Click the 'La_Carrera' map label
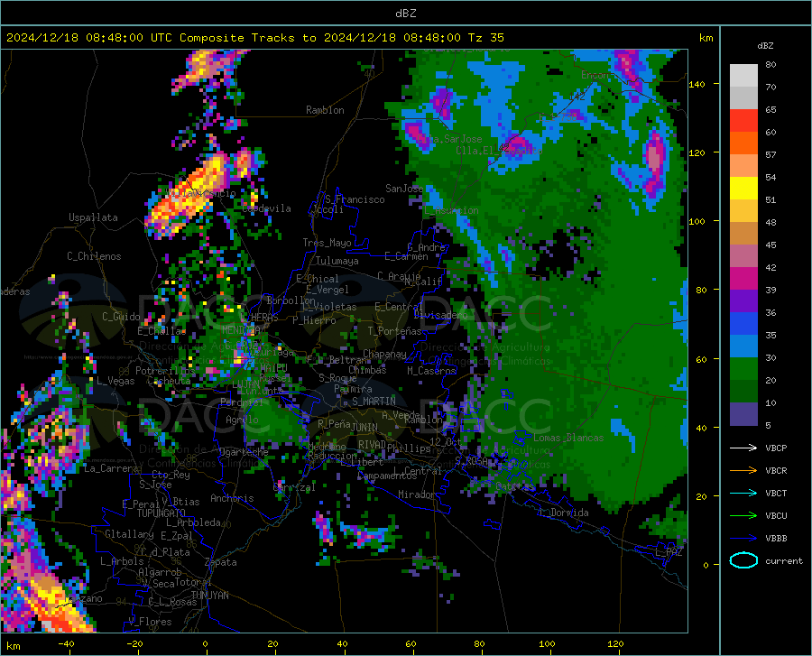The width and height of the screenshot is (812, 656). [x=111, y=468]
